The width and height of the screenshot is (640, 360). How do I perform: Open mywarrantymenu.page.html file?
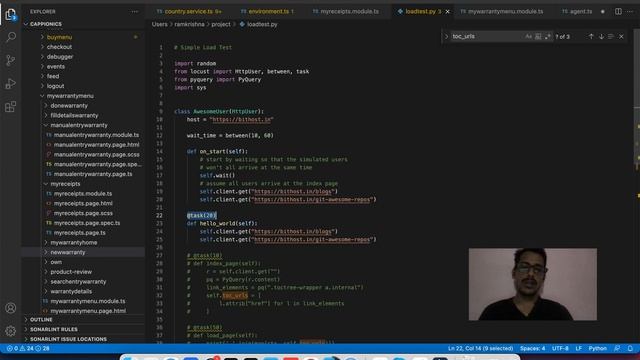88,311
